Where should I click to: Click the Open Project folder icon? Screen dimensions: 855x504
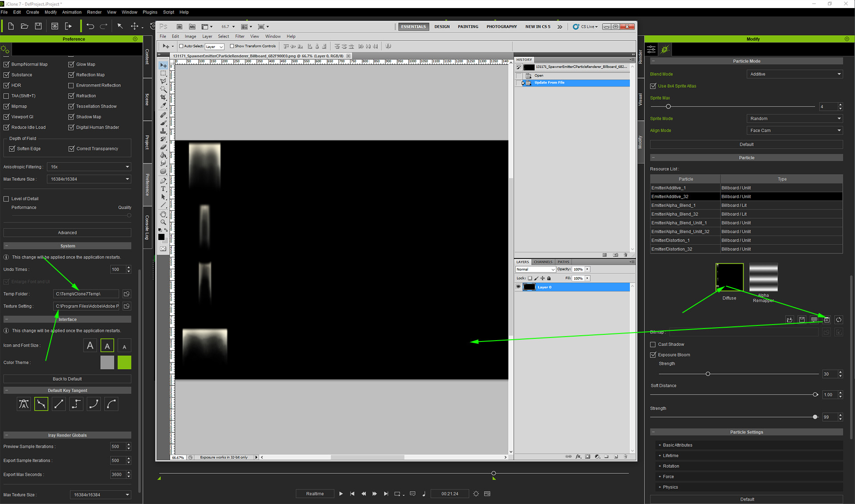pyautogui.click(x=24, y=26)
